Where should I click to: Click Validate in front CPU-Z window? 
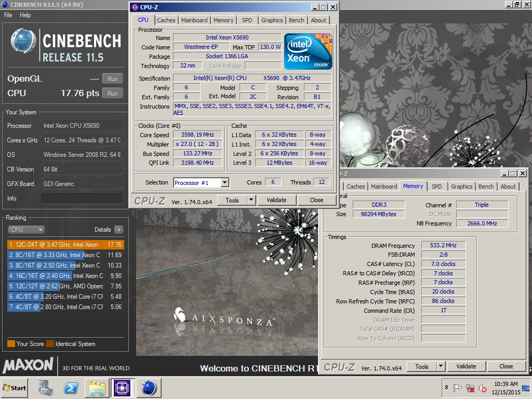pos(276,200)
